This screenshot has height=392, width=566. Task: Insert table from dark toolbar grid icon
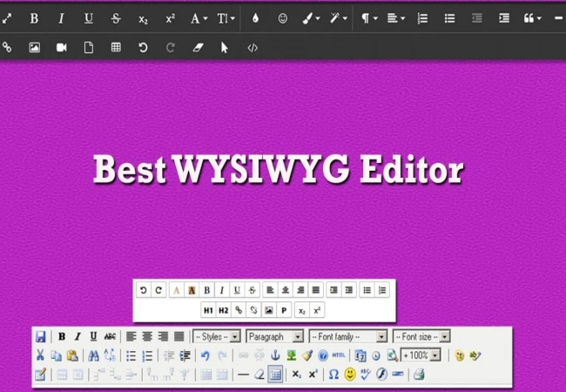(x=116, y=47)
